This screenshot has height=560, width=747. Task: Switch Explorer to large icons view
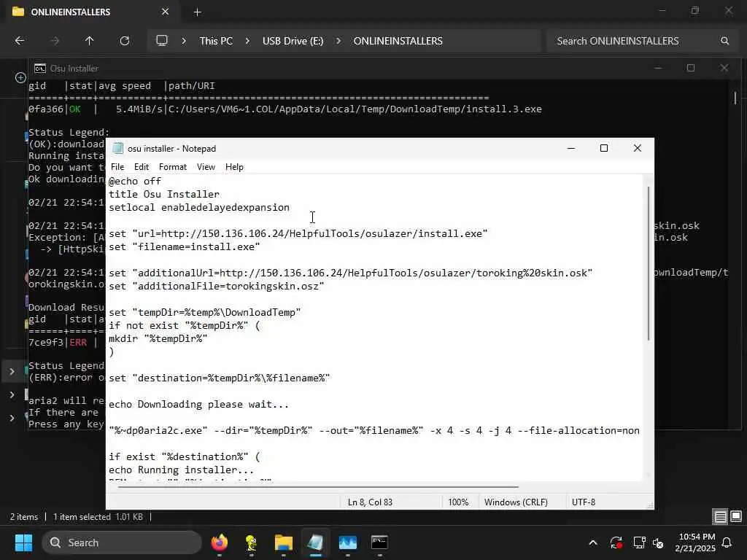coord(736,517)
